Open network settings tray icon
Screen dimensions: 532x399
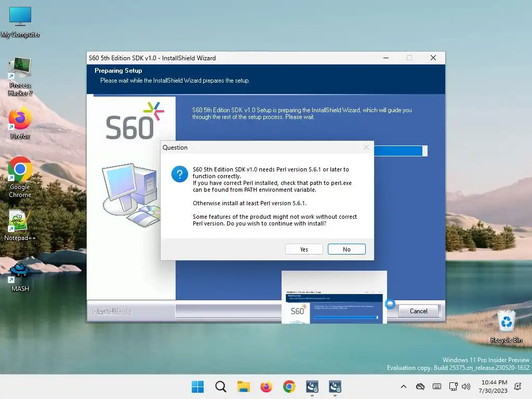point(453,387)
